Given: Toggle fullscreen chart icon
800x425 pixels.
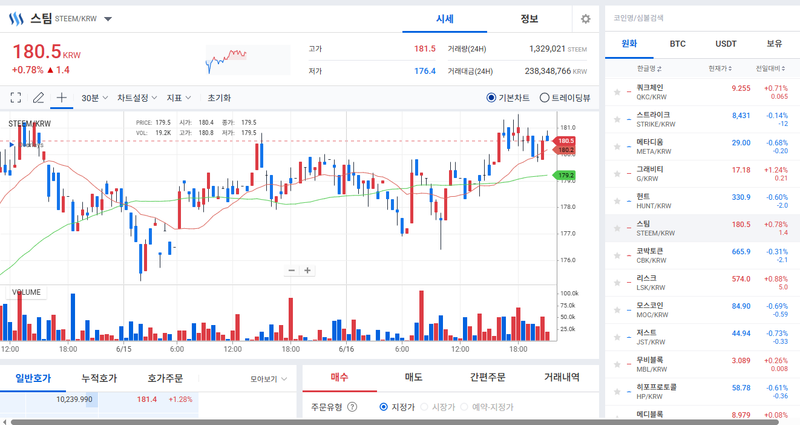Looking at the screenshot, I should [16, 97].
